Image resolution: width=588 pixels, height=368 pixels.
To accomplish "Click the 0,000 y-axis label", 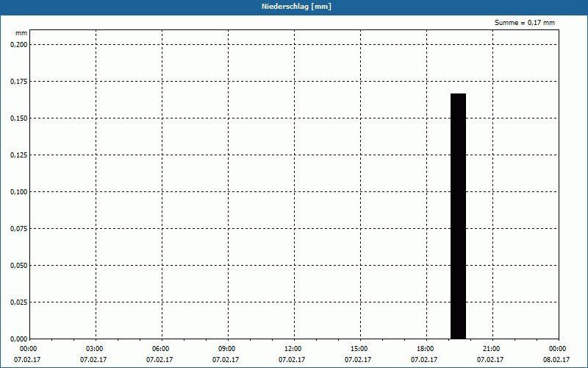I will [x=19, y=339].
